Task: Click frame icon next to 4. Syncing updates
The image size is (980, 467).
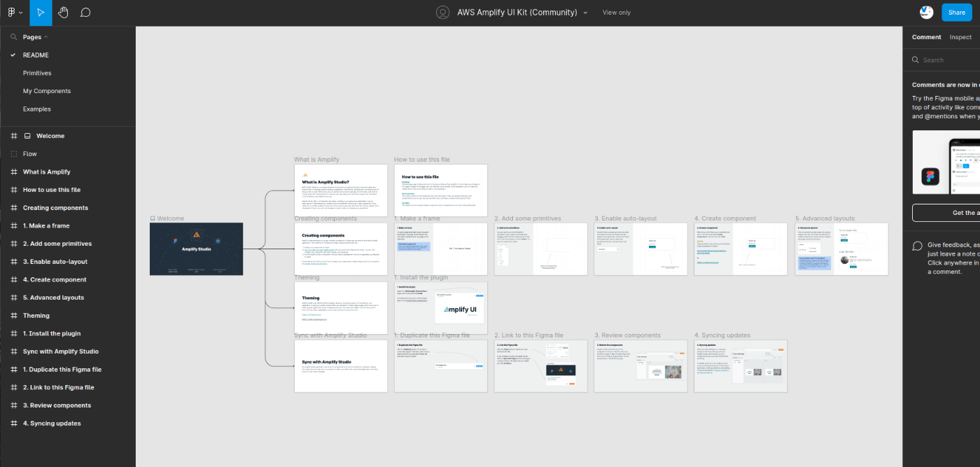Action: (x=13, y=424)
